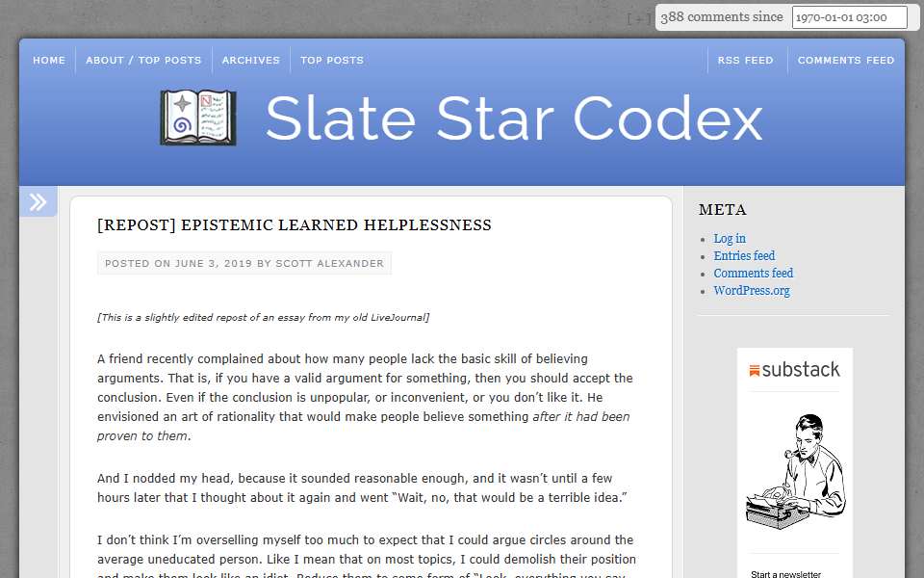Open the Home menu item
924x578 pixels.
click(49, 60)
